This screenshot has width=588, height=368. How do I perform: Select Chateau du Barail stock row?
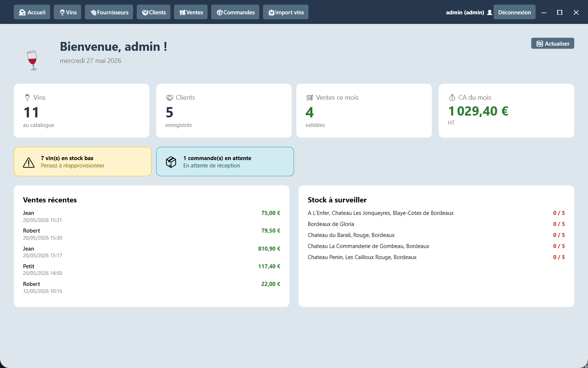436,235
